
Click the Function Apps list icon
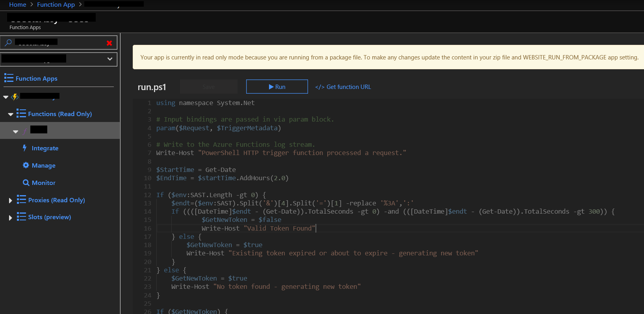pyautogui.click(x=9, y=78)
